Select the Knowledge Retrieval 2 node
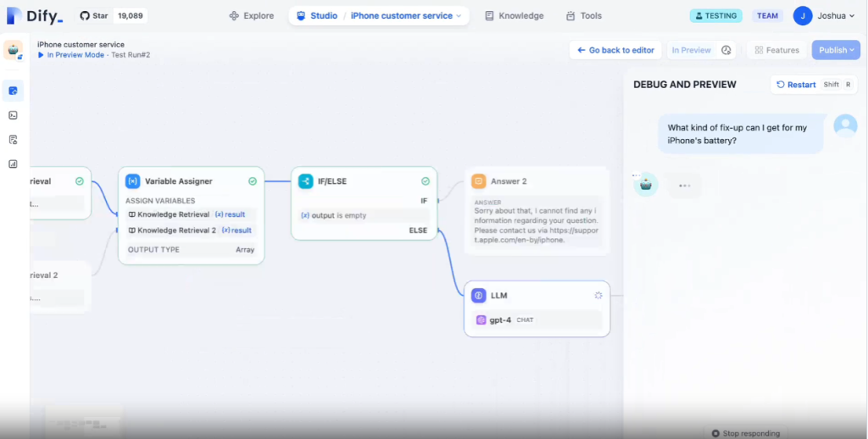Viewport: 868px width, 439px height. [58, 287]
